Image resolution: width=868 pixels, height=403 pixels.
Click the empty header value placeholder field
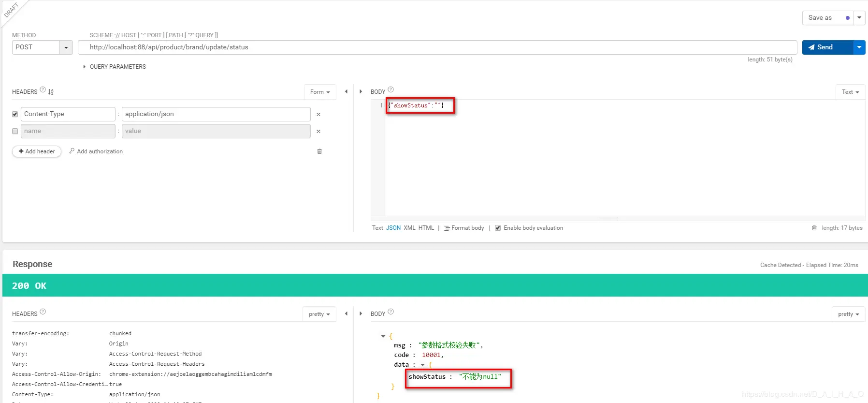pyautogui.click(x=216, y=131)
